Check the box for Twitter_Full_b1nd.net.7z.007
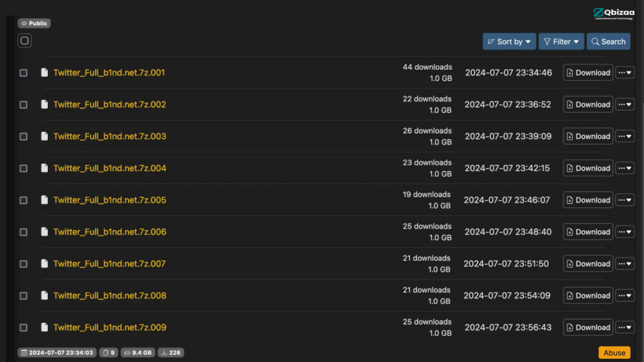This screenshot has height=362, width=644. (x=23, y=264)
